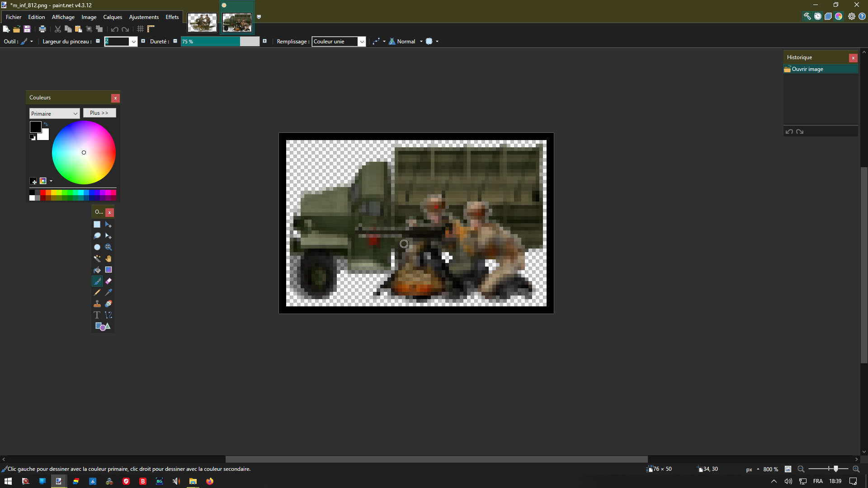The height and width of the screenshot is (488, 868).
Task: Open the px units dropdown
Action: point(753,469)
